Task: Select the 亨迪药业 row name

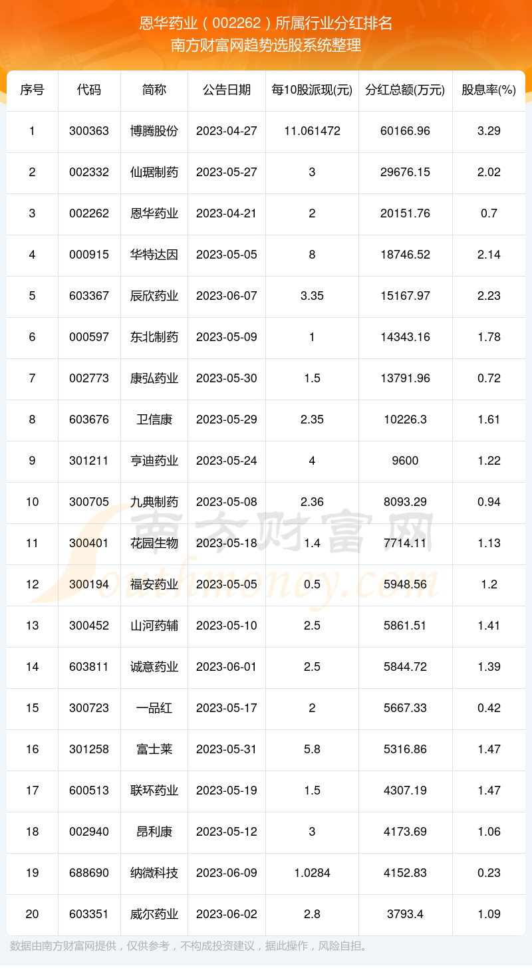Action: click(x=154, y=461)
